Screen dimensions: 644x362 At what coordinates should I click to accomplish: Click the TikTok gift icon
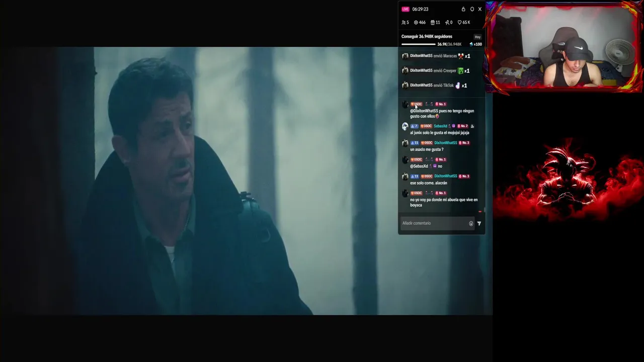pyautogui.click(x=458, y=85)
